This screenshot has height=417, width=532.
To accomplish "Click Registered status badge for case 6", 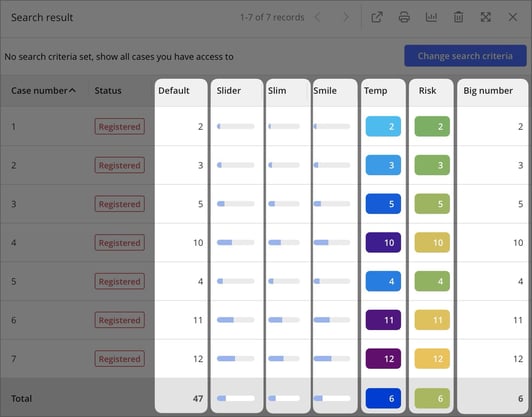I will (120, 320).
